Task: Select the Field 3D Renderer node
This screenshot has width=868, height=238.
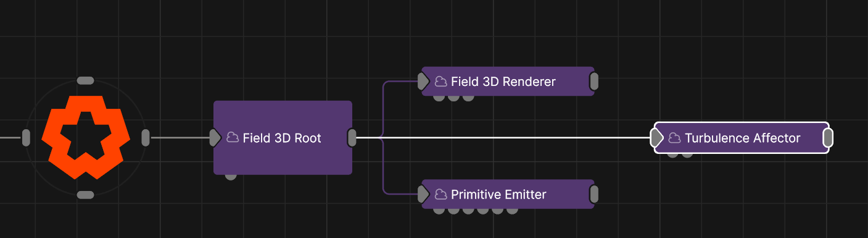Action: (508, 81)
